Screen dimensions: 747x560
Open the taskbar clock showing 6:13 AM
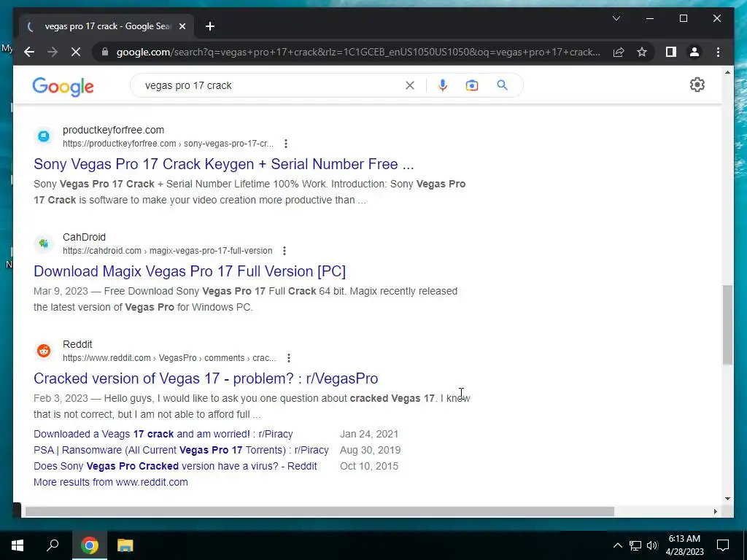(684, 545)
